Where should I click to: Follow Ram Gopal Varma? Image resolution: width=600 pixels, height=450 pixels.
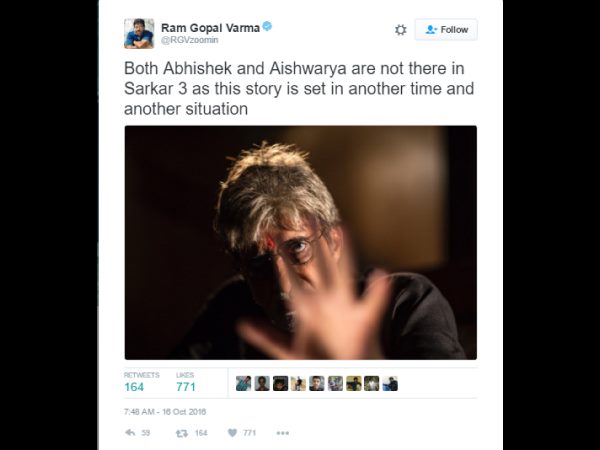tap(446, 29)
